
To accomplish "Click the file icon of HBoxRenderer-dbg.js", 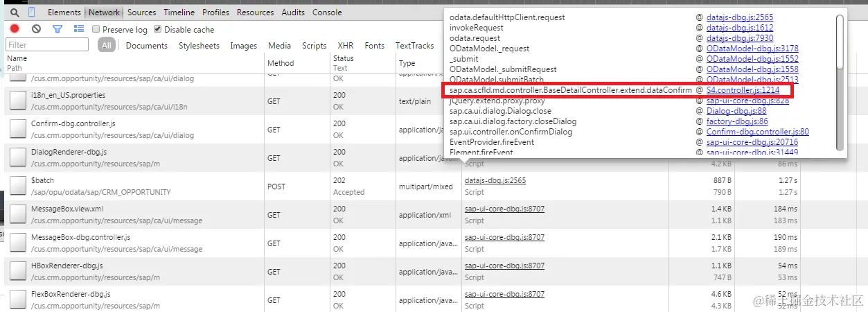I will click(17, 272).
